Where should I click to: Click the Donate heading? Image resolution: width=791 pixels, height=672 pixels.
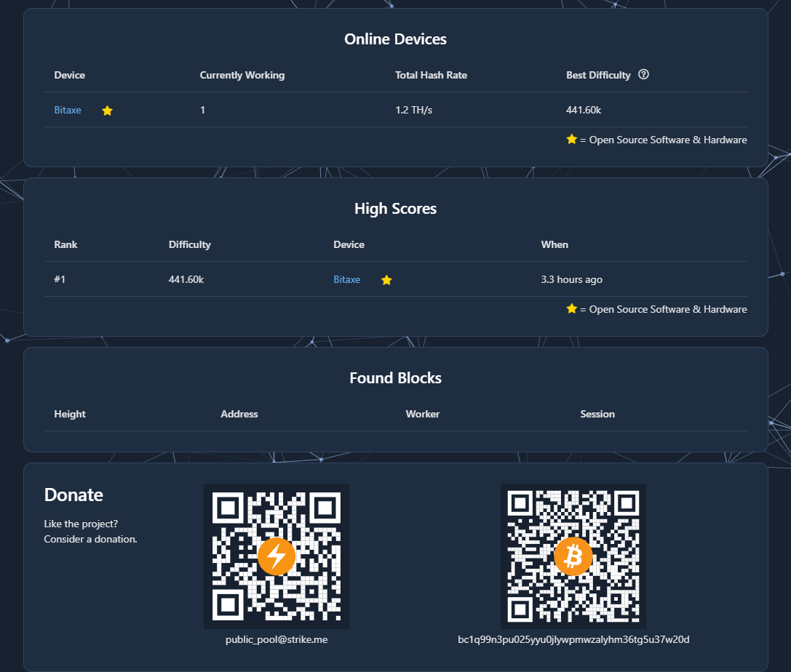(x=73, y=495)
